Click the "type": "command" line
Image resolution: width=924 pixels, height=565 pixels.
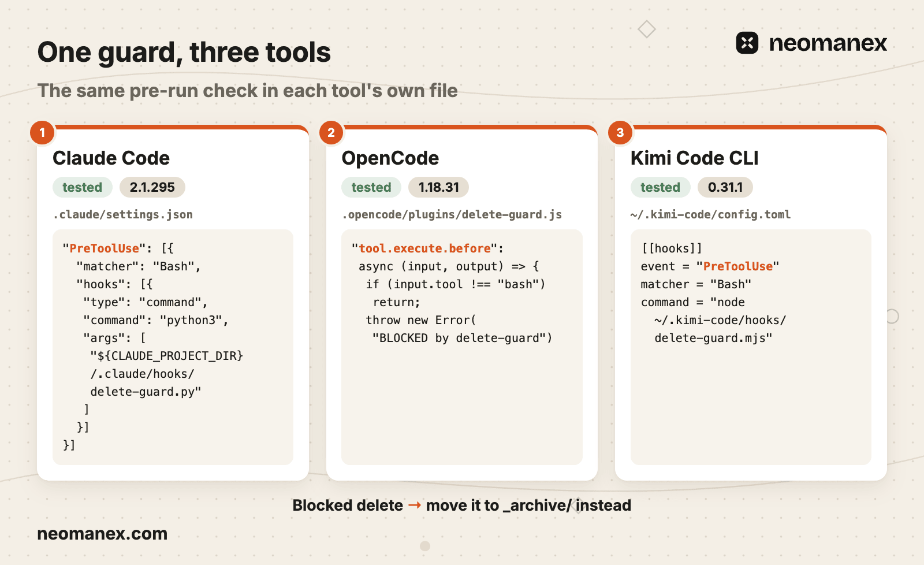click(146, 302)
